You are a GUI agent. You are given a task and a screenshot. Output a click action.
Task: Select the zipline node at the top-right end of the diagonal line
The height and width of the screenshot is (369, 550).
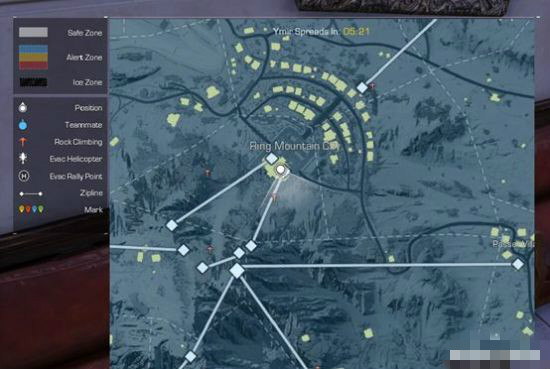362,87
